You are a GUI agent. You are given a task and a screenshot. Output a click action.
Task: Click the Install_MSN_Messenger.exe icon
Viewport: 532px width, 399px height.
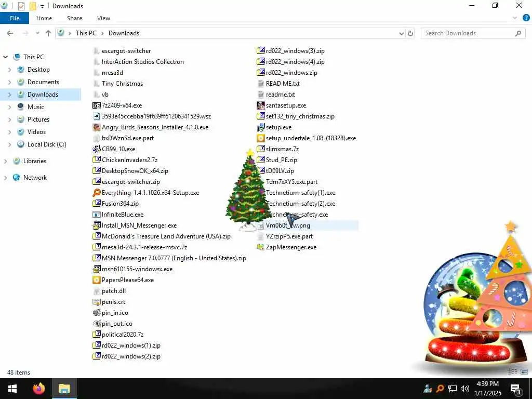pyautogui.click(x=96, y=225)
